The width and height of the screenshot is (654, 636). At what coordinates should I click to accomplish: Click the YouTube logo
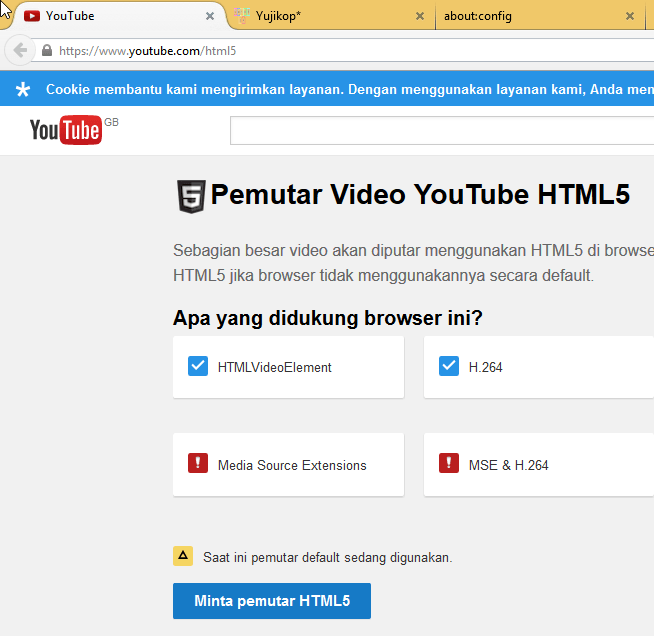65,130
